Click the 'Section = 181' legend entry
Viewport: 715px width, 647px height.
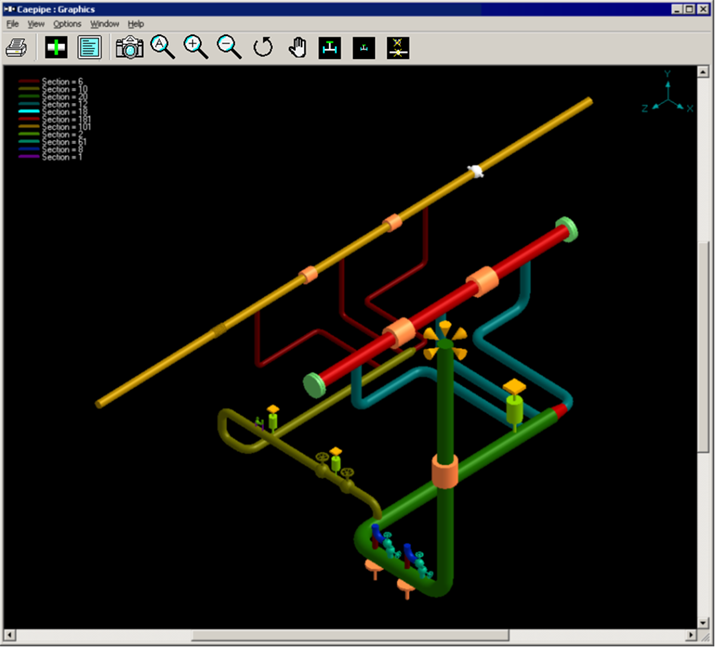point(55,119)
